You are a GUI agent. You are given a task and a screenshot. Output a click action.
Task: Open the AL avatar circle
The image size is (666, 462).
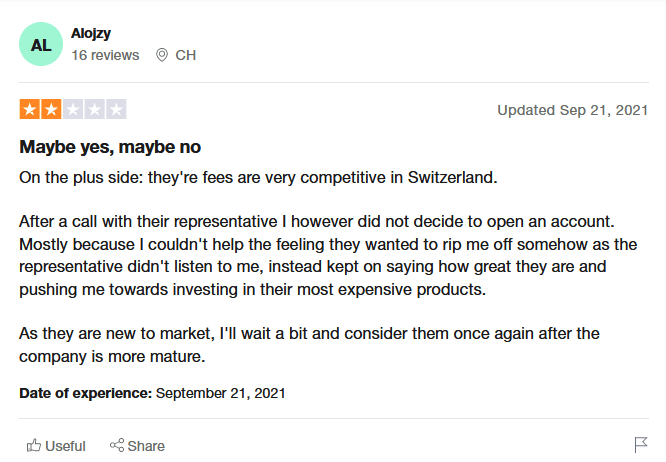click(41, 44)
